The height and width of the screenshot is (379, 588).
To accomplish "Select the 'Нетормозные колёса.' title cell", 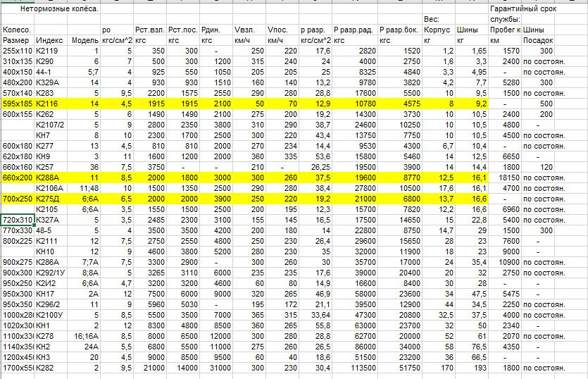I will click(59, 9).
